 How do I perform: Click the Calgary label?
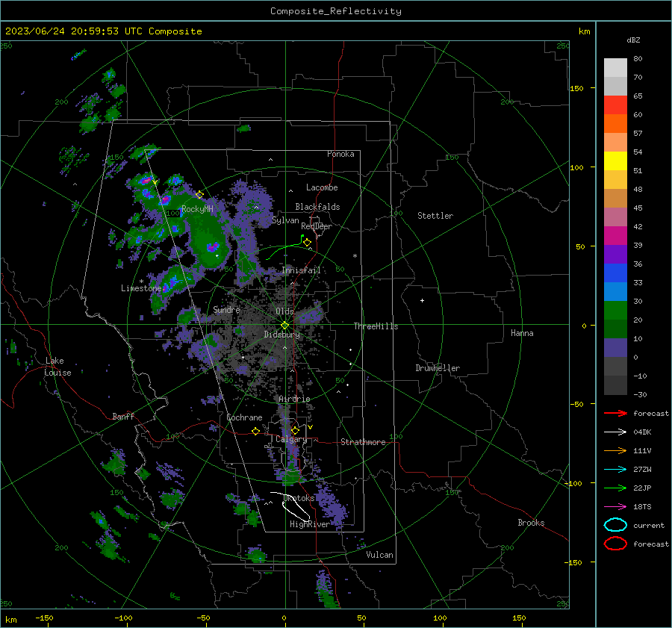point(291,439)
